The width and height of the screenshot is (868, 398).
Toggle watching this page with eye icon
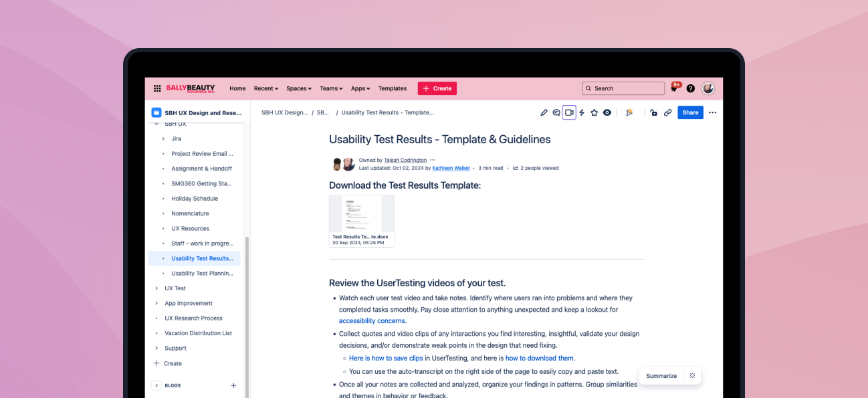pyautogui.click(x=607, y=112)
